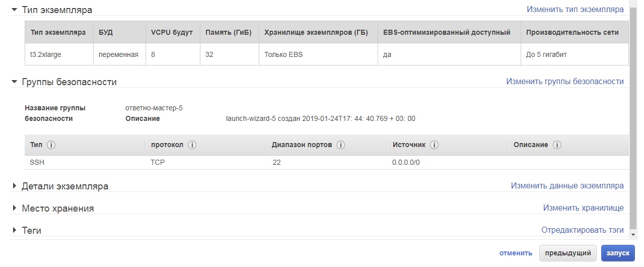This screenshot has width=644, height=267.
Task: Collapse the Группы безопасности section
Action: point(14,82)
